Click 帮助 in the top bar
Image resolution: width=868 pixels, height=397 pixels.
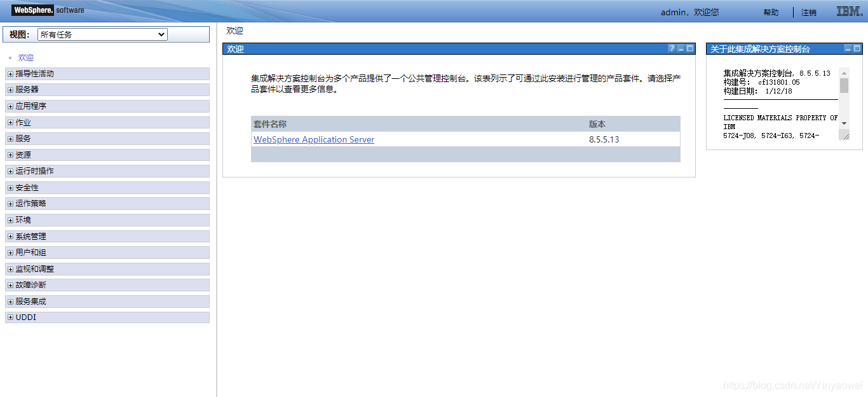point(771,13)
